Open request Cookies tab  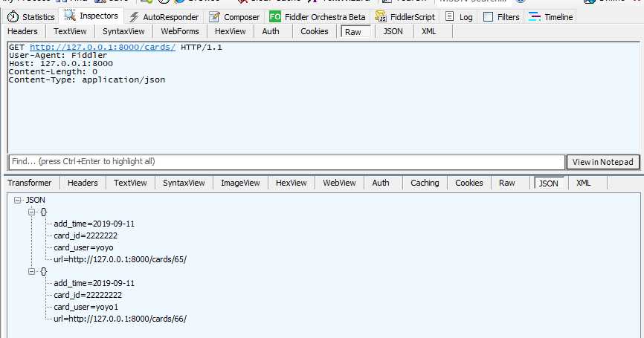(315, 31)
